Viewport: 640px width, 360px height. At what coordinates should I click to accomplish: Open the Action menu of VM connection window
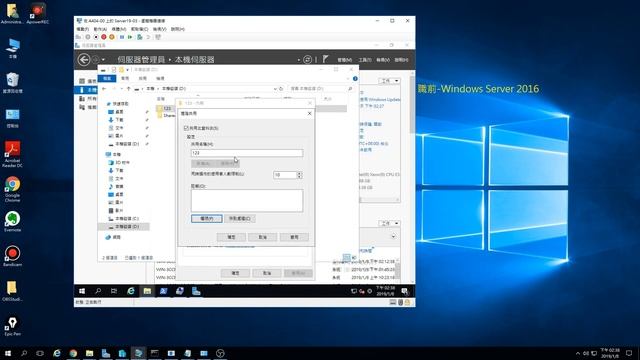coord(100,29)
